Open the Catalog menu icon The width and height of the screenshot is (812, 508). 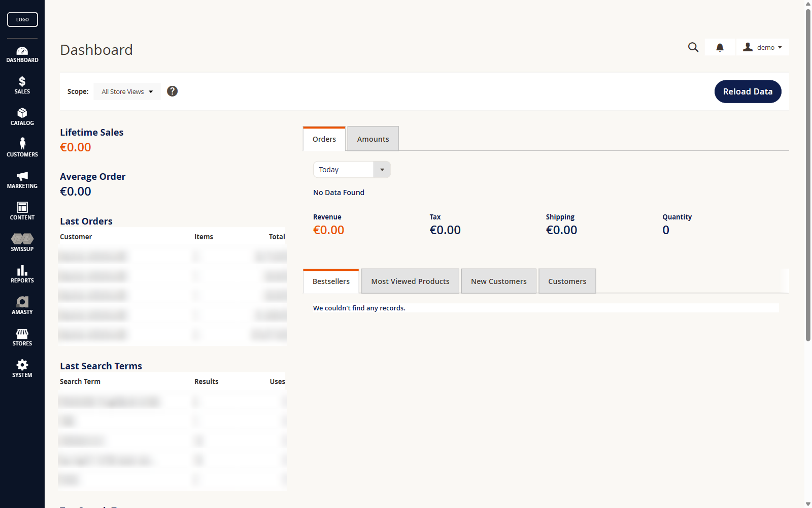(22, 117)
